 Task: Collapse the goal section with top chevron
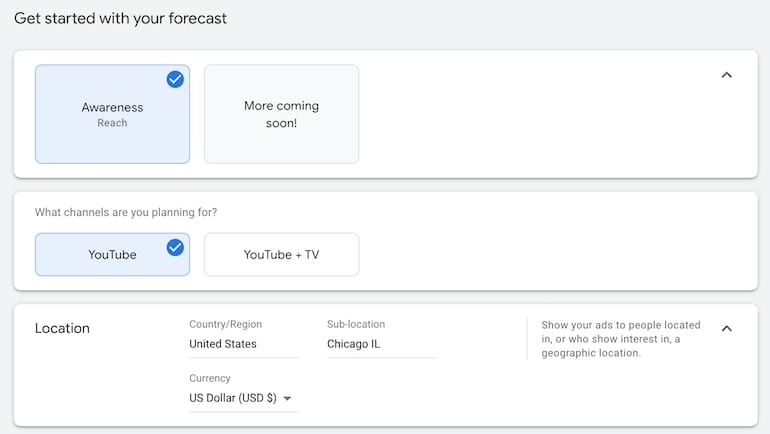click(x=726, y=75)
